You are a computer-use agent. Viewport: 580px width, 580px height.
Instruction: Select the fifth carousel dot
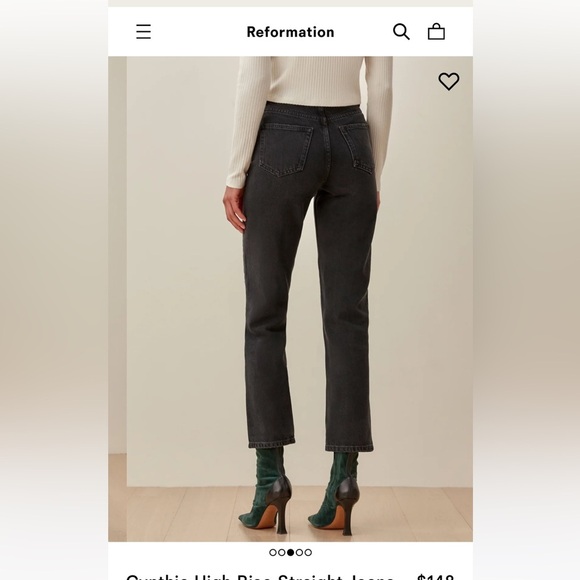click(x=308, y=553)
